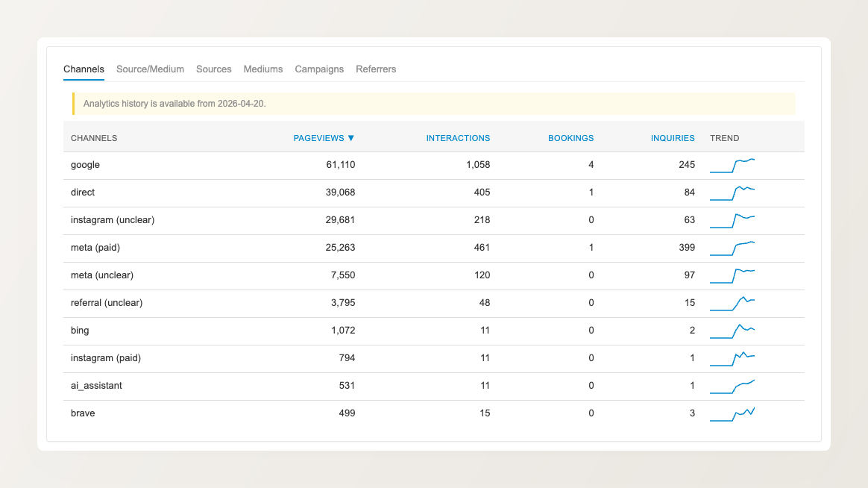Screen dimensions: 868x488
Task: Click pageviews value 7,550
Action: click(343, 275)
